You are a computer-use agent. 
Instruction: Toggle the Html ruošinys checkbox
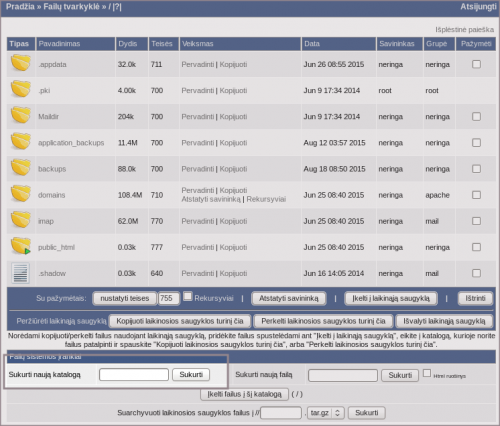427,373
